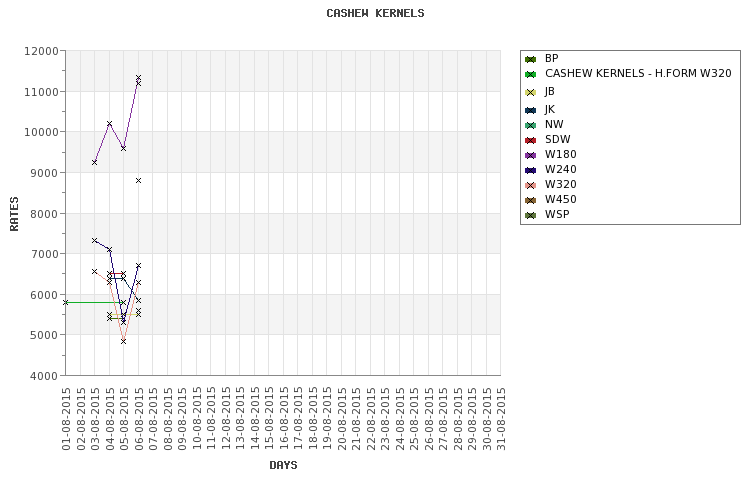
Task: Click W320 data point on 03-08-2015
Action: 94,271
